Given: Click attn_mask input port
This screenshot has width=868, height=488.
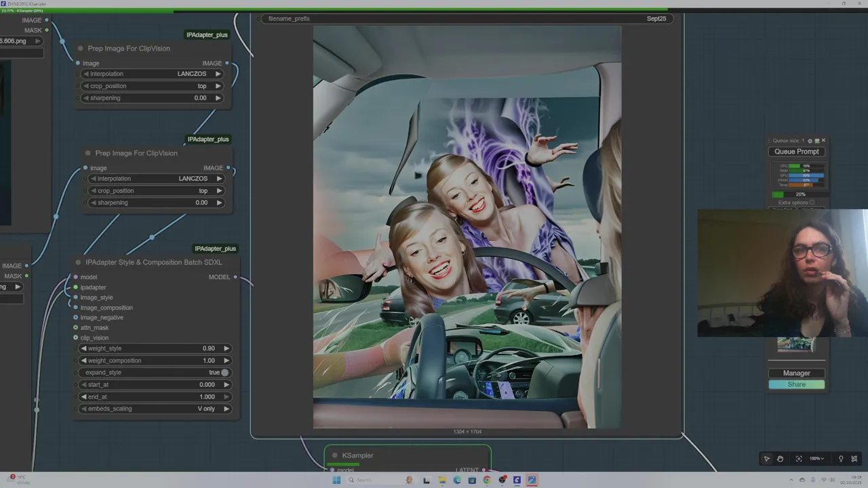Looking at the screenshot, I should (75, 327).
